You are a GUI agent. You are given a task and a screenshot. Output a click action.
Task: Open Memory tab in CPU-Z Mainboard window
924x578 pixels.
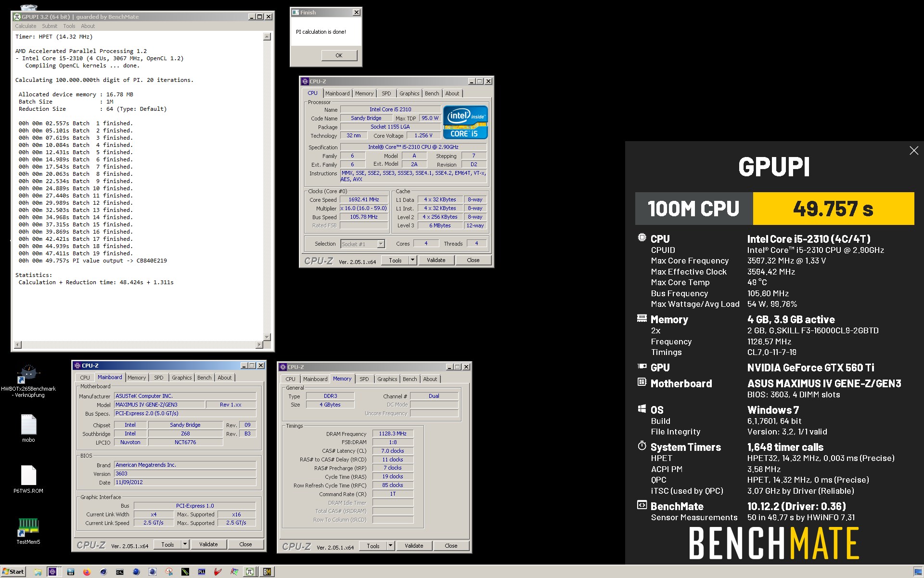point(137,378)
